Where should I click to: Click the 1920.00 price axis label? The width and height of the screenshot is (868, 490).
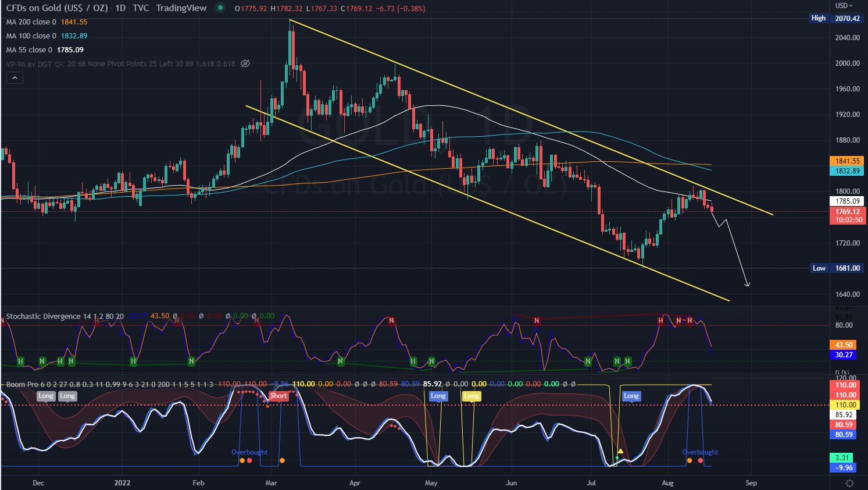[x=848, y=115]
